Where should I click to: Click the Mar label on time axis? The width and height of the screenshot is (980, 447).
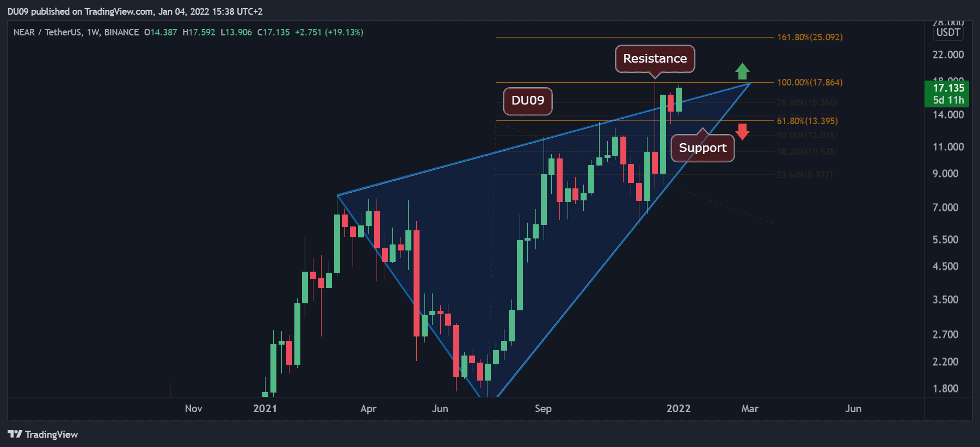tap(750, 409)
